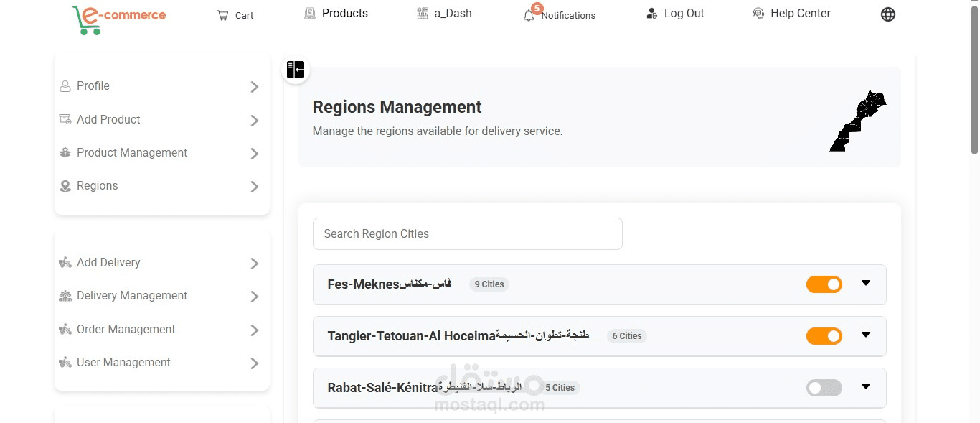The height and width of the screenshot is (423, 980).
Task: Expand the Fes-Meknes cities list arrow
Action: pyautogui.click(x=866, y=283)
